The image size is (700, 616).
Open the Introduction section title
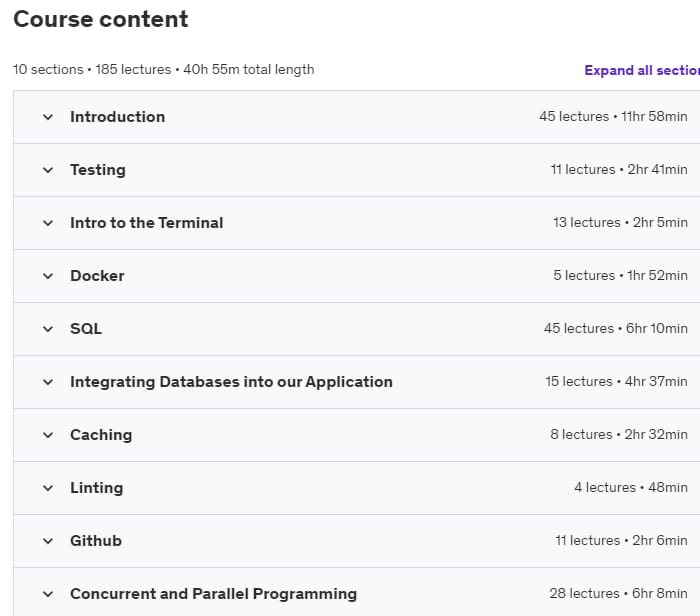point(117,117)
